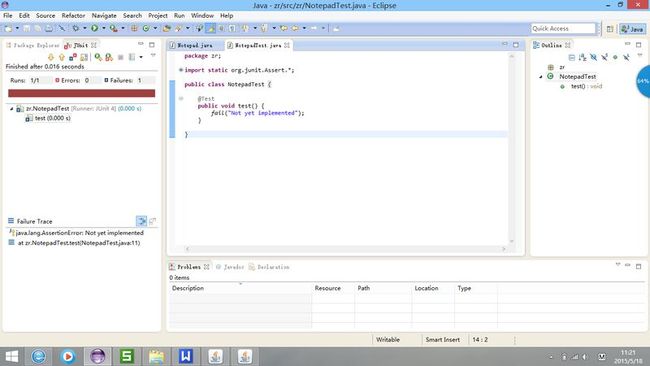The image size is (650, 366).
Task: Click the Open Perspective icon
Action: tap(610, 29)
